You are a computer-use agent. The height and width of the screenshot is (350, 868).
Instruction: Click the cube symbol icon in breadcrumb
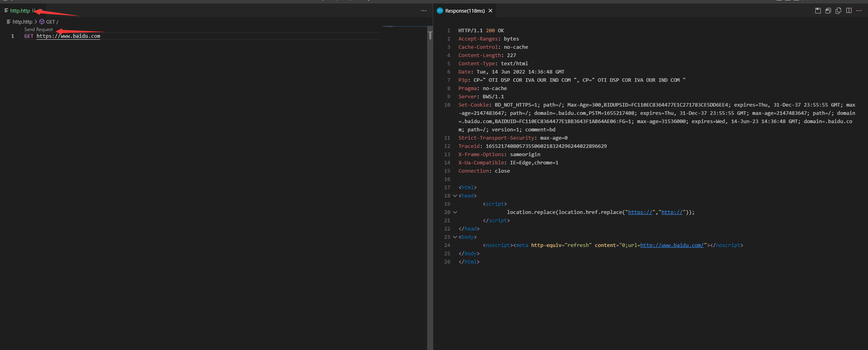[42, 22]
